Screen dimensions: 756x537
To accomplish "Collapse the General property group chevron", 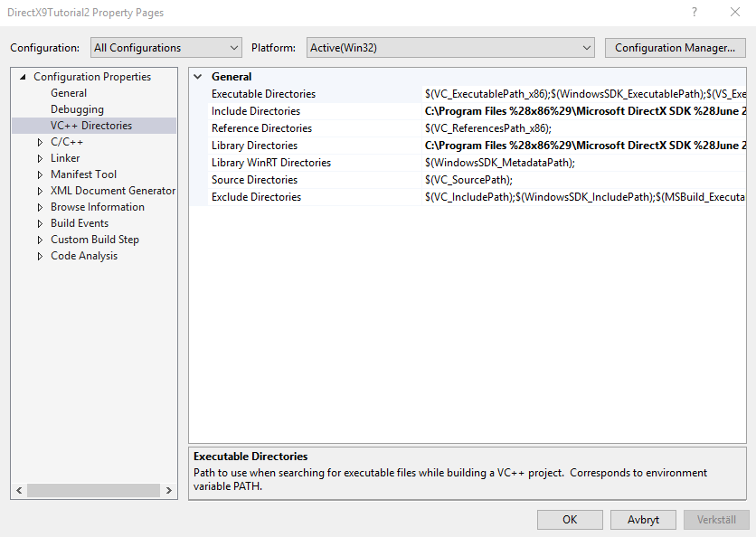I will tap(198, 77).
